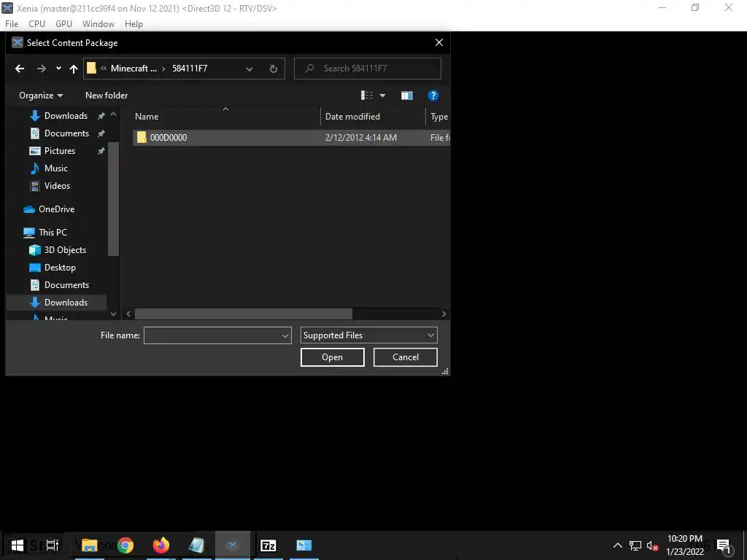
Task: Click the Search 584111F7 field
Action: (x=368, y=69)
